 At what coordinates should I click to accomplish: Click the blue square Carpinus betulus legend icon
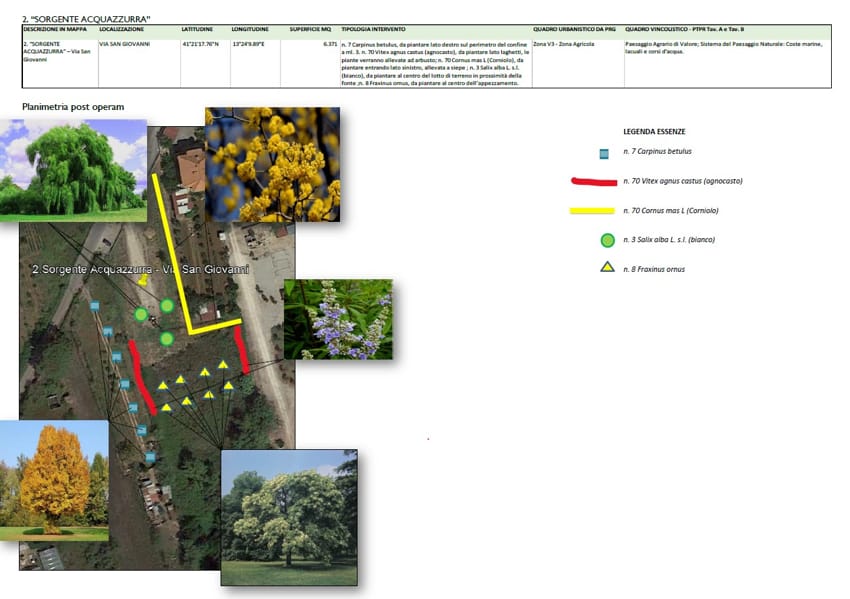coord(604,153)
